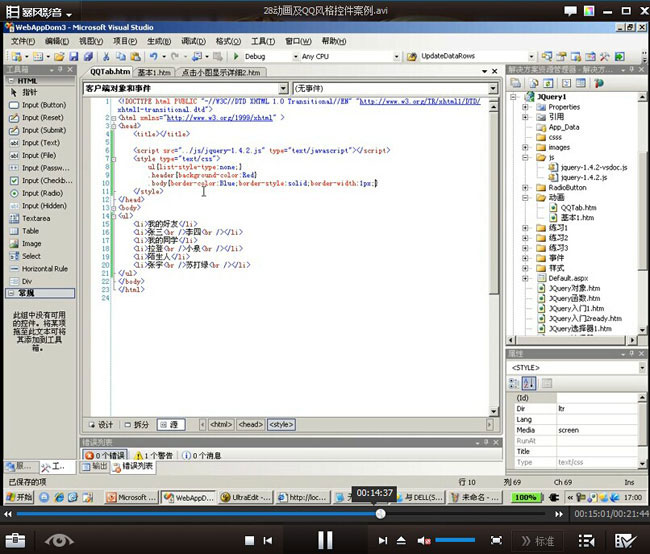Toggle the 0 messages filter button

click(x=201, y=455)
